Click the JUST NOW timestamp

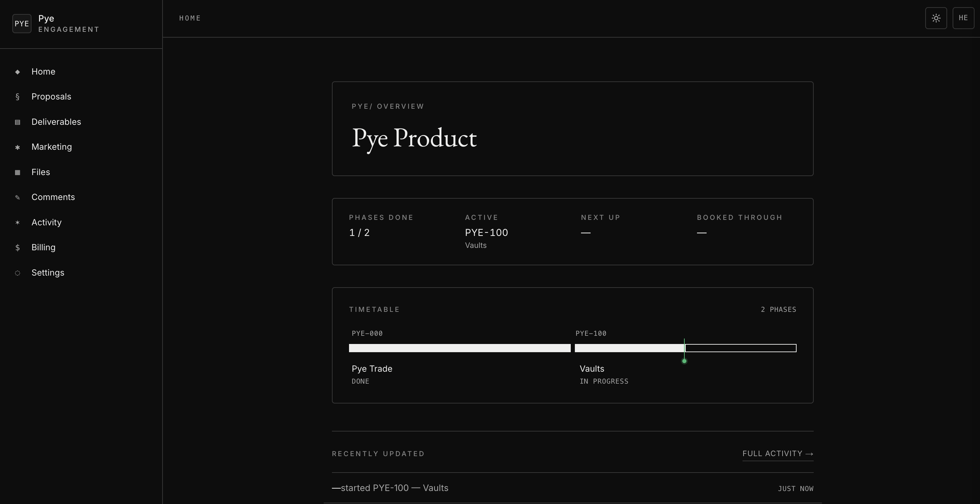click(796, 489)
